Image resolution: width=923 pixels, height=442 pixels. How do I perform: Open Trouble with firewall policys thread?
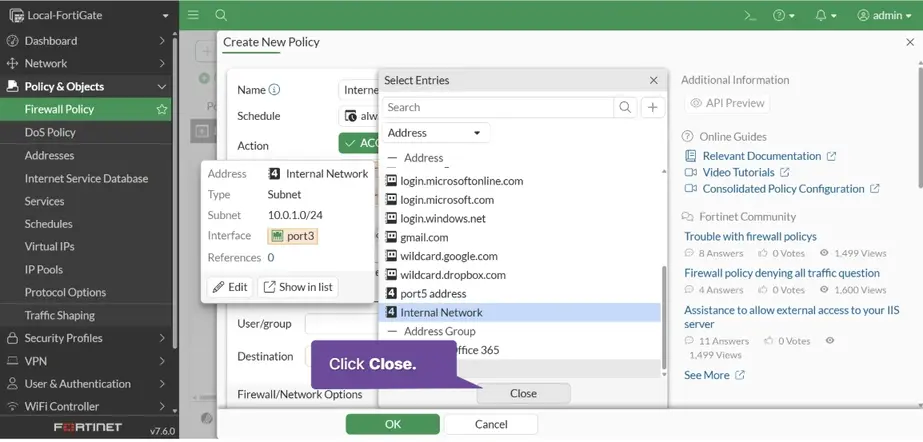(x=750, y=237)
